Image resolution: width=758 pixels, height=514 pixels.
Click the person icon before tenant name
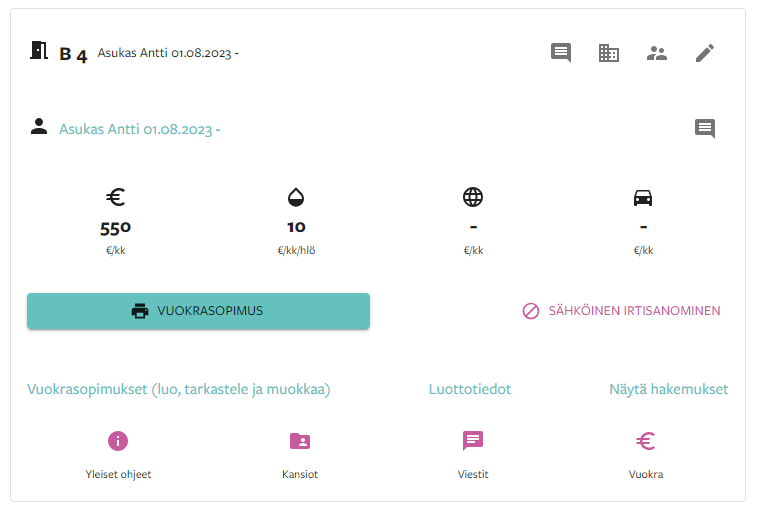[x=39, y=127]
